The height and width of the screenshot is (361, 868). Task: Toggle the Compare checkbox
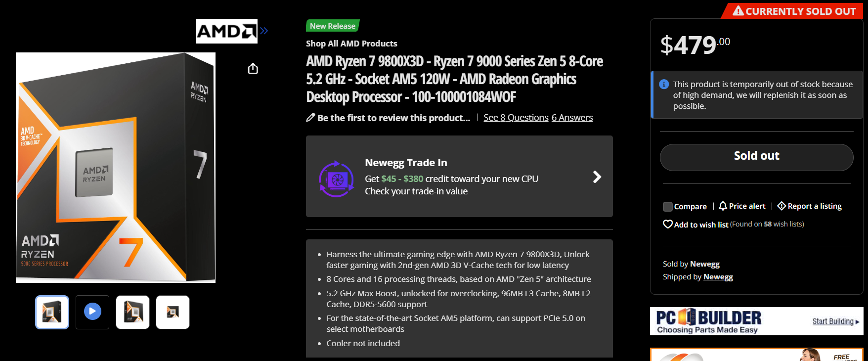[x=668, y=207]
